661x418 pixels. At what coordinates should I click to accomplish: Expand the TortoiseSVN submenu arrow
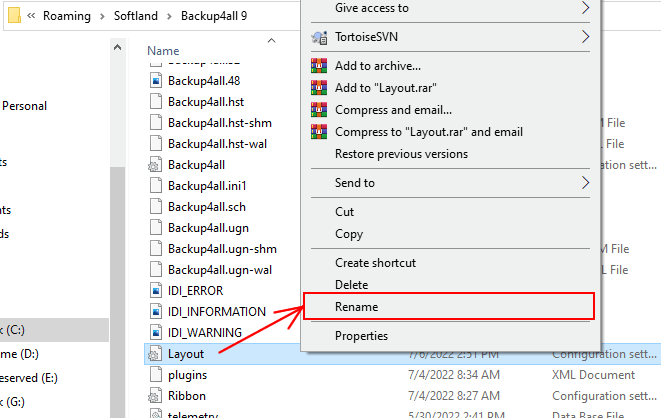tap(586, 37)
